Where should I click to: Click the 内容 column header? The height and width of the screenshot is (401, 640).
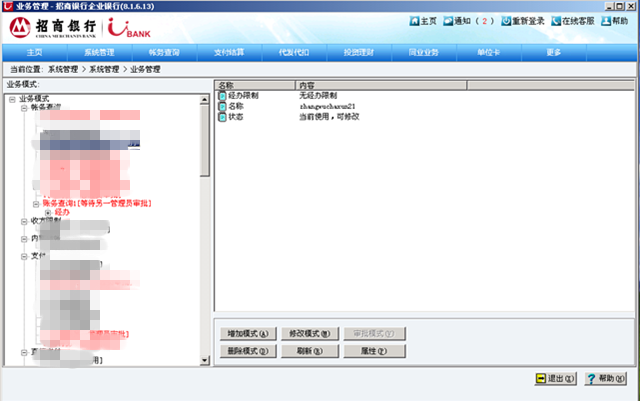[x=381, y=85]
